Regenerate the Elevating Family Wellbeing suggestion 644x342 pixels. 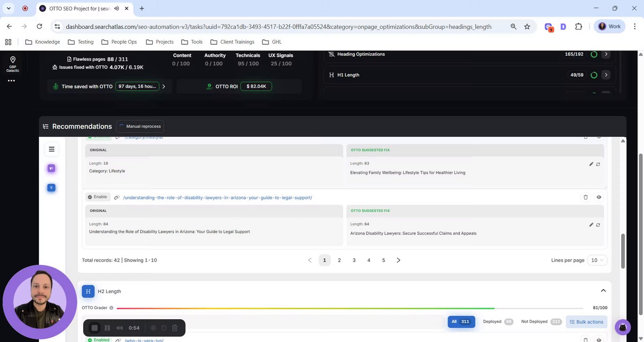pos(598,164)
